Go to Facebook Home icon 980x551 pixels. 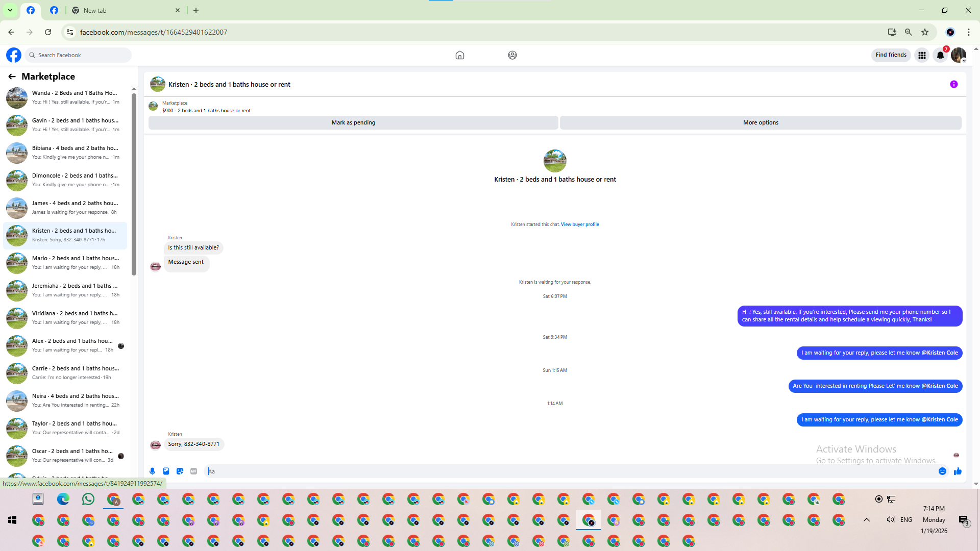pos(459,55)
